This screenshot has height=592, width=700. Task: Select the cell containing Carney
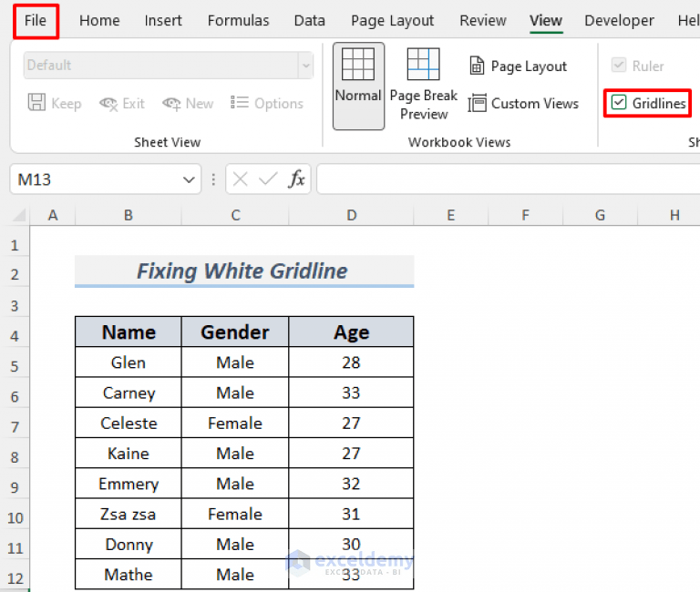point(129,393)
